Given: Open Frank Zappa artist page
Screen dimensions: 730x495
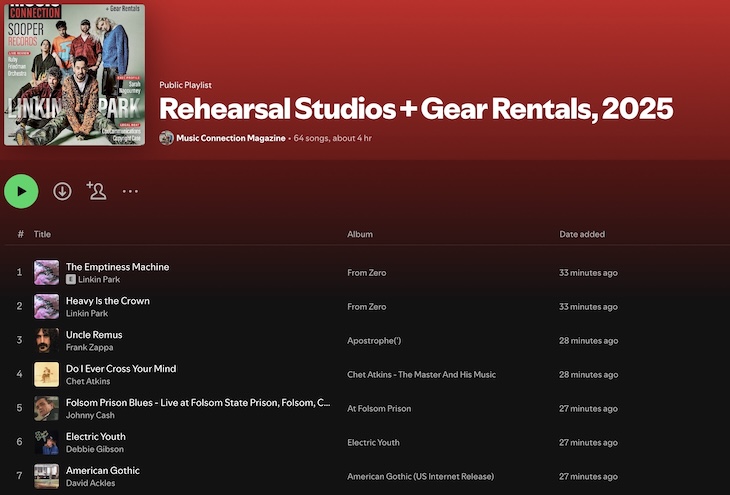Looking at the screenshot, I should click(89, 347).
